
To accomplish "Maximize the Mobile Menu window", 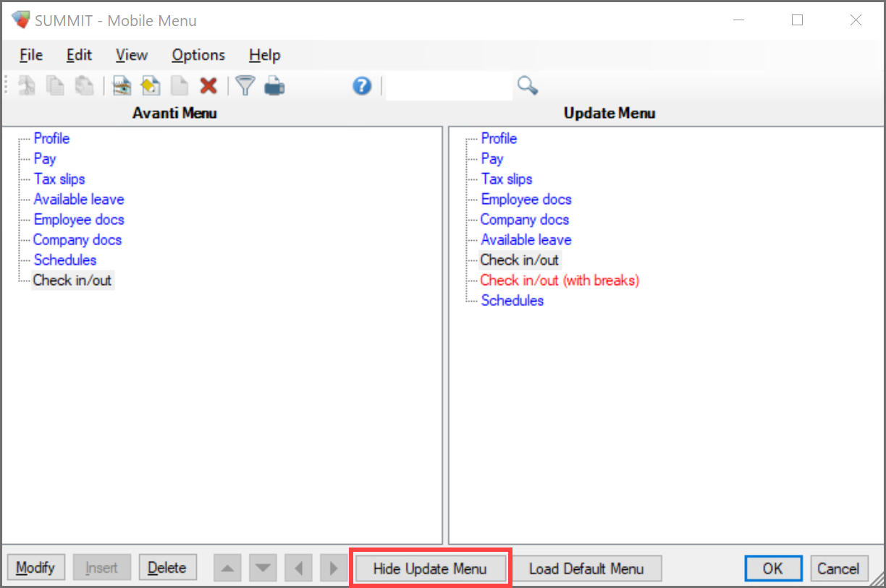I will [798, 20].
